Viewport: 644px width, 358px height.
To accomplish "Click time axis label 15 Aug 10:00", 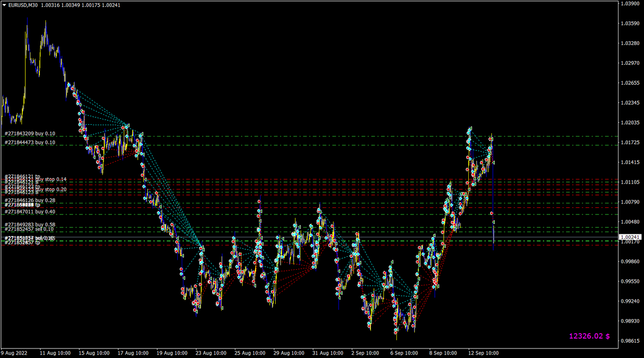I will click(x=94, y=353).
